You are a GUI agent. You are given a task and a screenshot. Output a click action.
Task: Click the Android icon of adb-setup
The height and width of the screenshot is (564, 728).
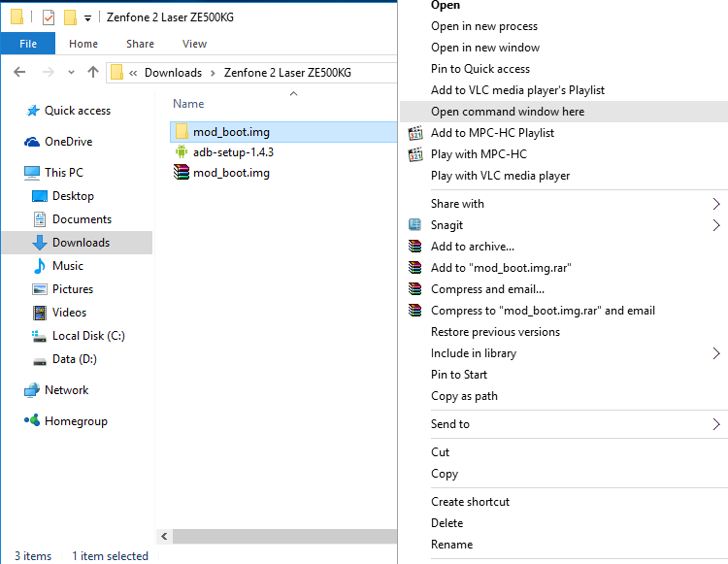coord(182,151)
